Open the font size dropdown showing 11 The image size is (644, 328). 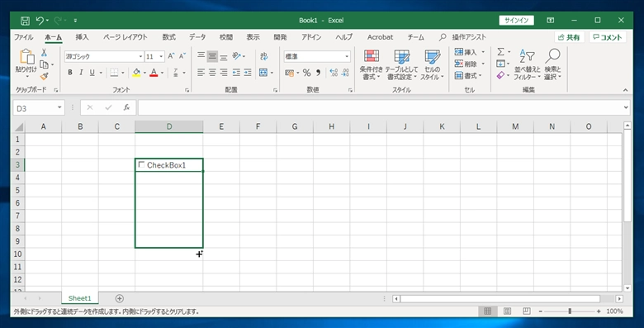coord(161,56)
